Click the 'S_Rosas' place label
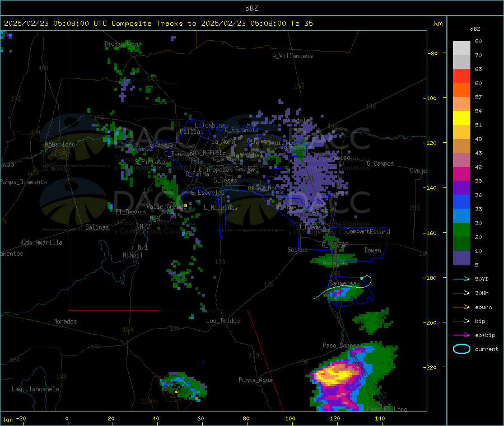This screenshot has height=426, width=504. pos(225,180)
